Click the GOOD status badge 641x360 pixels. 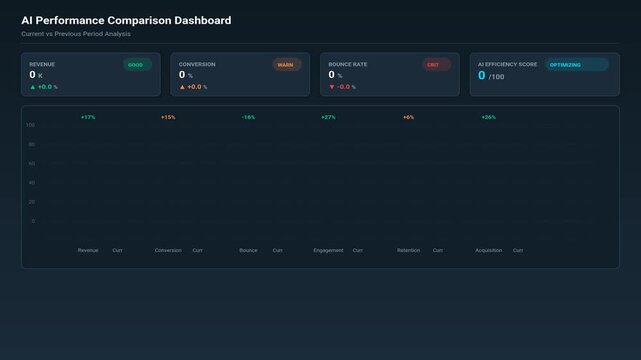pyautogui.click(x=137, y=65)
